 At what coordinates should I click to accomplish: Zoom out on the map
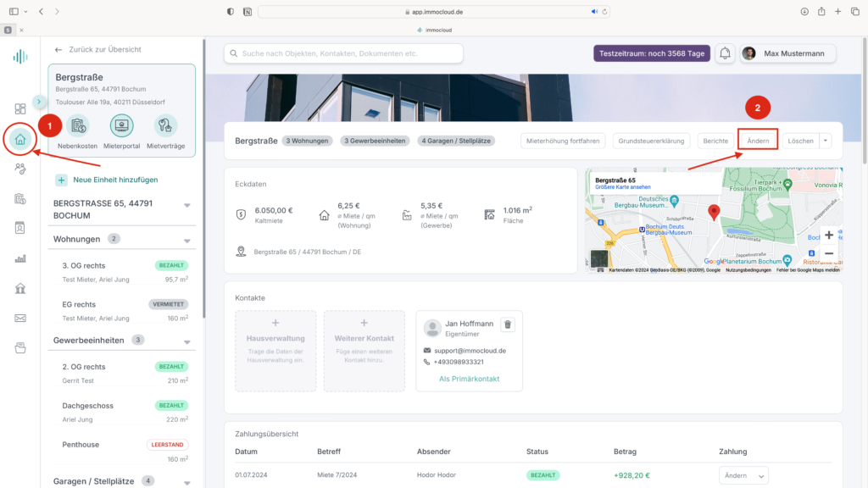click(x=829, y=253)
